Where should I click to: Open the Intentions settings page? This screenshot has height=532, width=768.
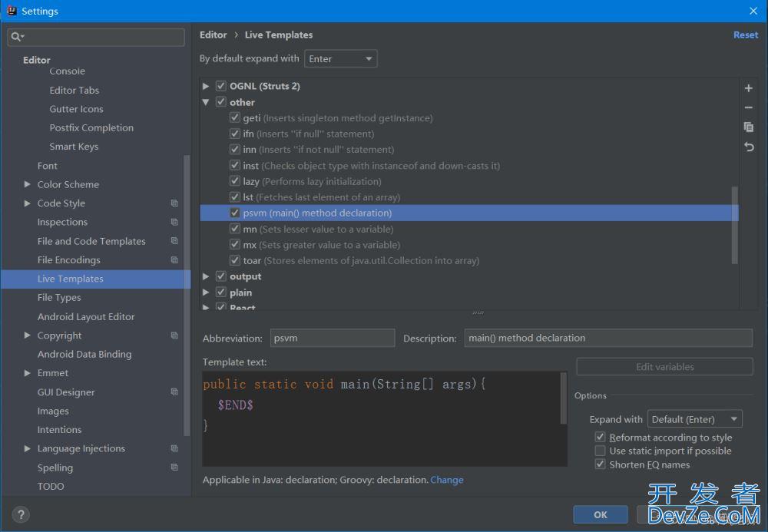(x=59, y=430)
